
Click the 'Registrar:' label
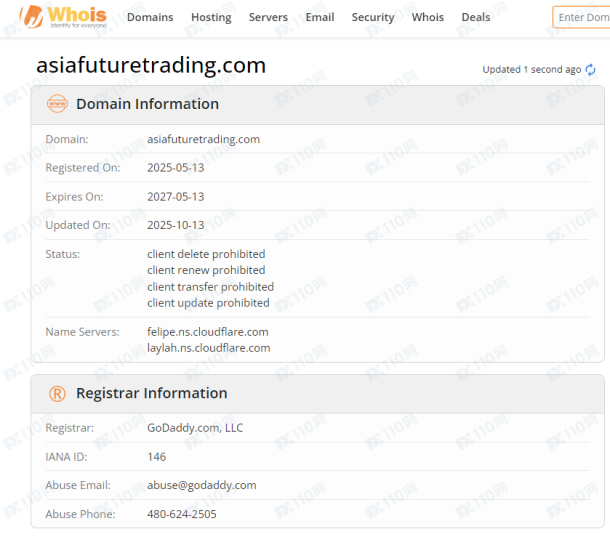tap(70, 428)
